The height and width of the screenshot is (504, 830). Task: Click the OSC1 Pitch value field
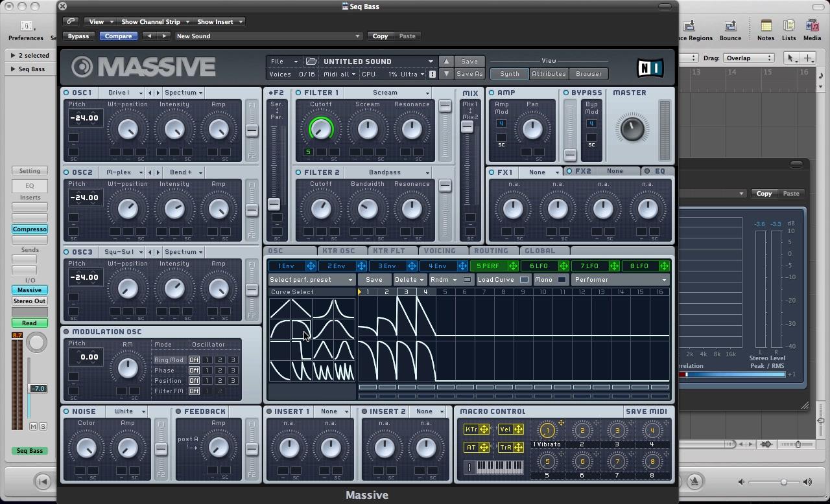[x=86, y=118]
